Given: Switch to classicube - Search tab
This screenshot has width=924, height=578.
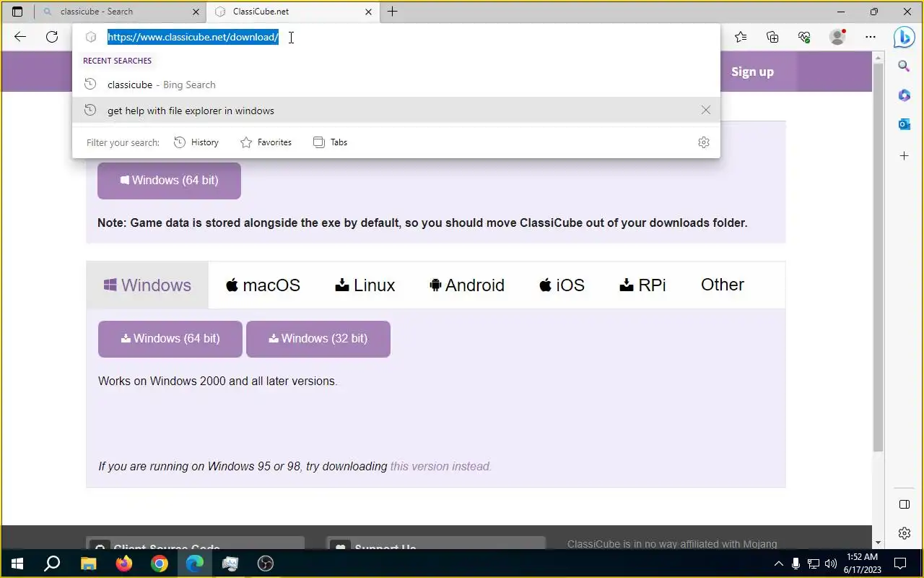Looking at the screenshot, I should tap(120, 12).
